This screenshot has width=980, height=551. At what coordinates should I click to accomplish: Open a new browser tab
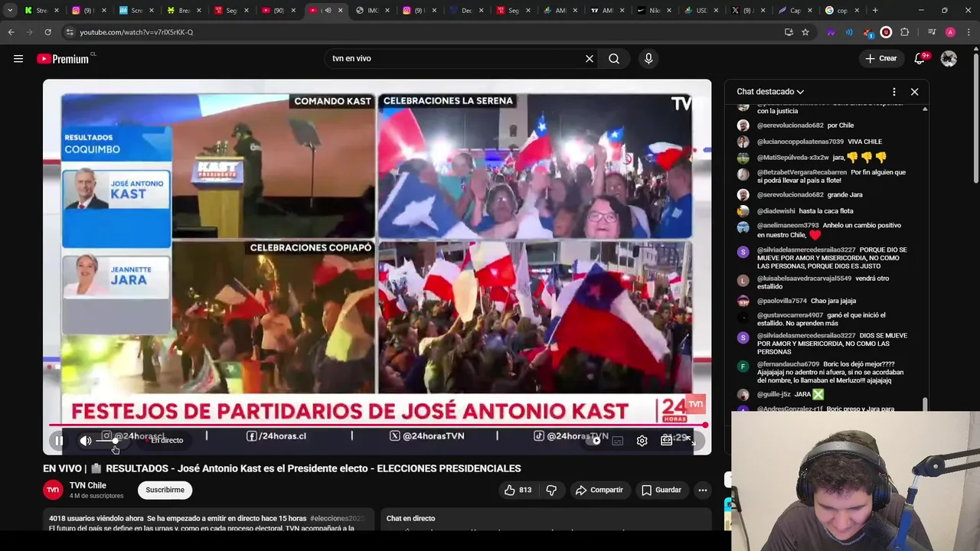point(875,10)
